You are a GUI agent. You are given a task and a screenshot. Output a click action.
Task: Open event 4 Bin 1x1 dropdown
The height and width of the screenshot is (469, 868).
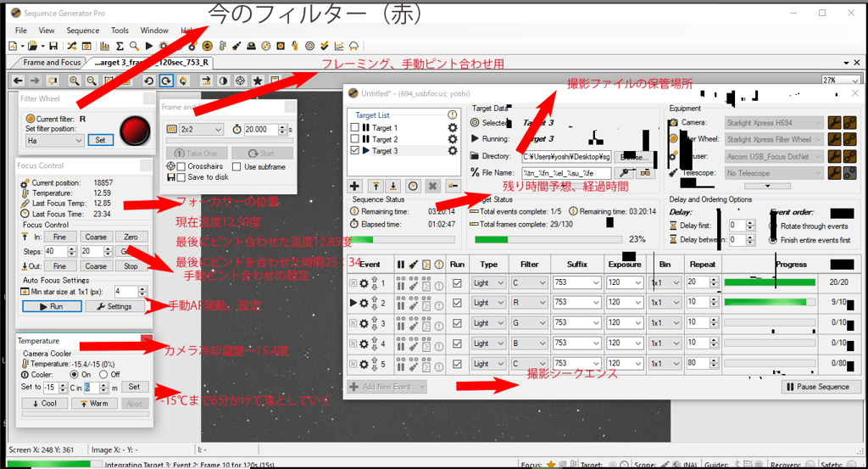pyautogui.click(x=665, y=343)
